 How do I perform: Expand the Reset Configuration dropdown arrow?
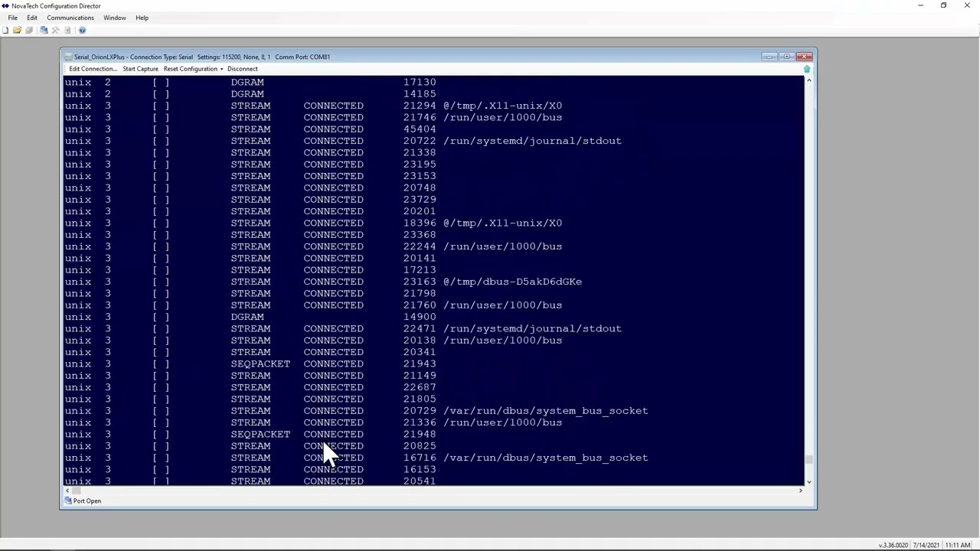tap(221, 69)
